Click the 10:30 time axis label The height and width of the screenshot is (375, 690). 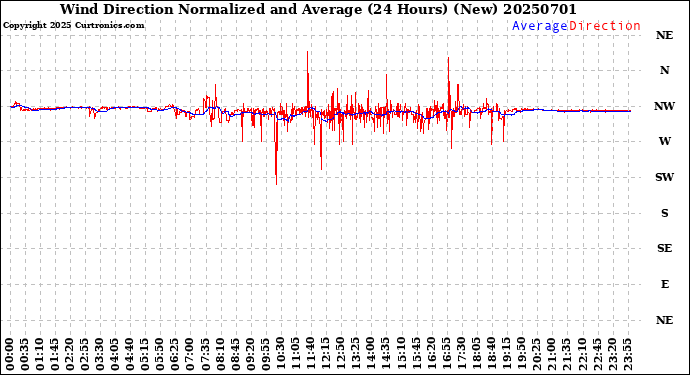click(x=280, y=355)
